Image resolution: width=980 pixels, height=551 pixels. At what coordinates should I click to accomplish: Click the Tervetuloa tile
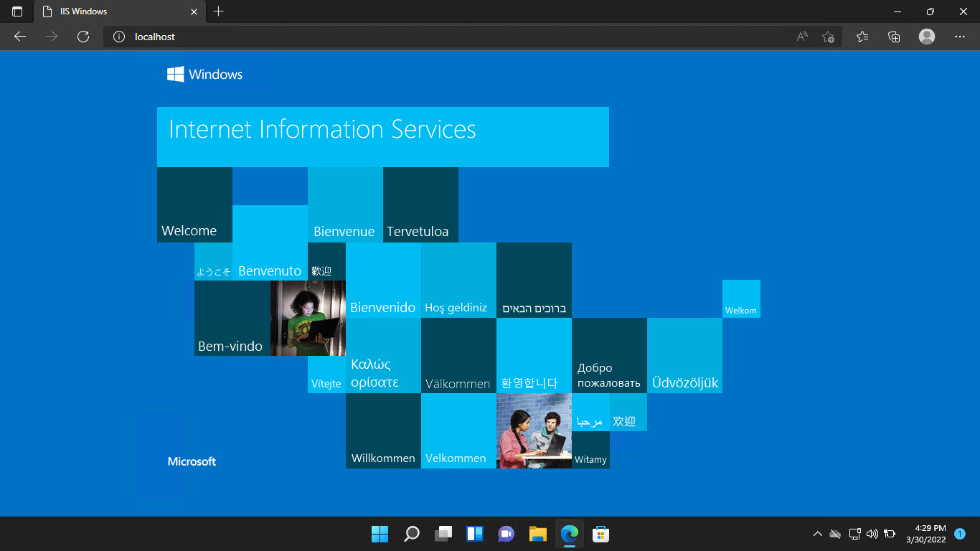(x=420, y=204)
